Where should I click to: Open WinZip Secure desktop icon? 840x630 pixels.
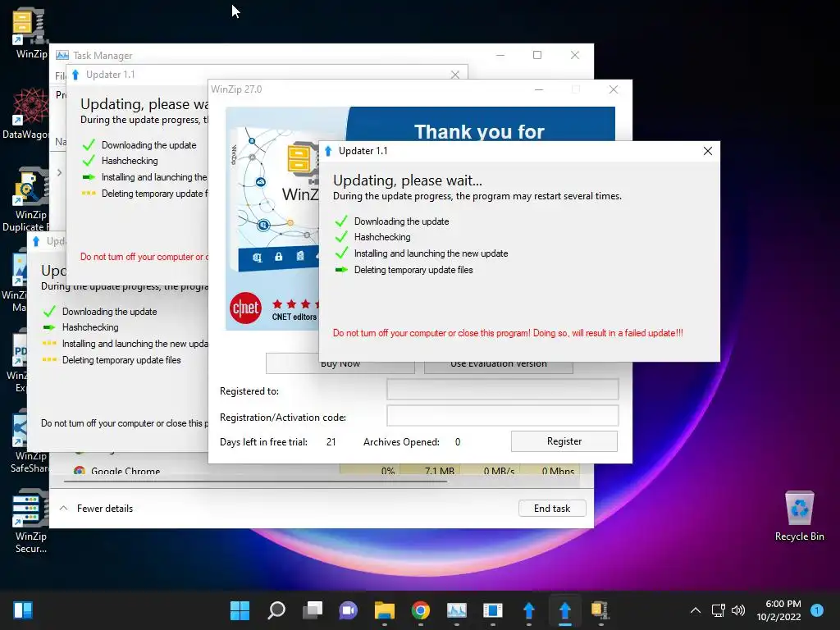(30, 521)
